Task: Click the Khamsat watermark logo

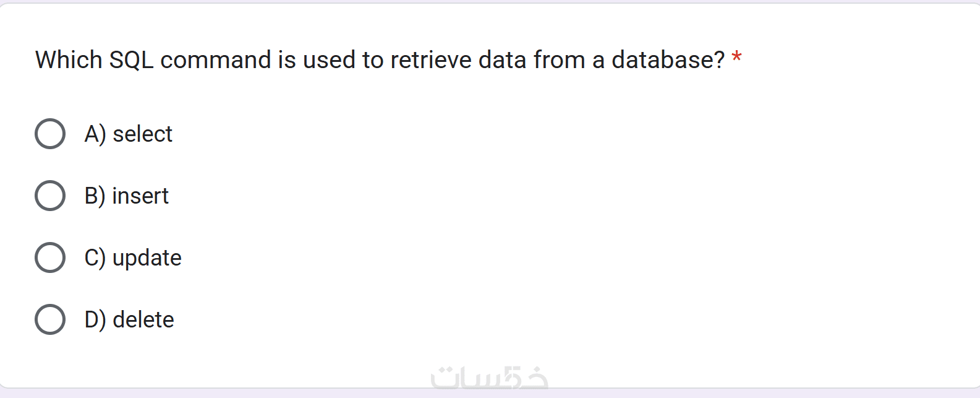Action: (x=489, y=377)
